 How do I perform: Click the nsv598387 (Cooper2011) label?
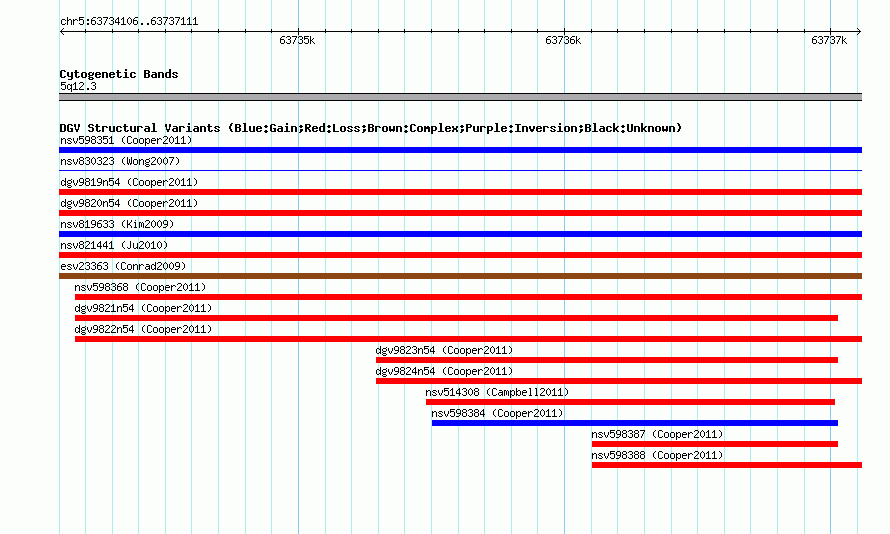pos(657,434)
